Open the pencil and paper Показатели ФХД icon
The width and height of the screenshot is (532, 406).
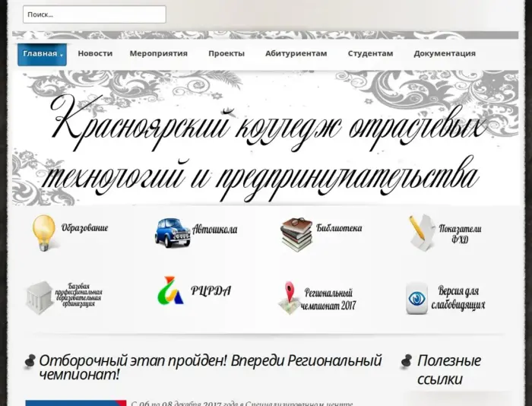coord(421,233)
